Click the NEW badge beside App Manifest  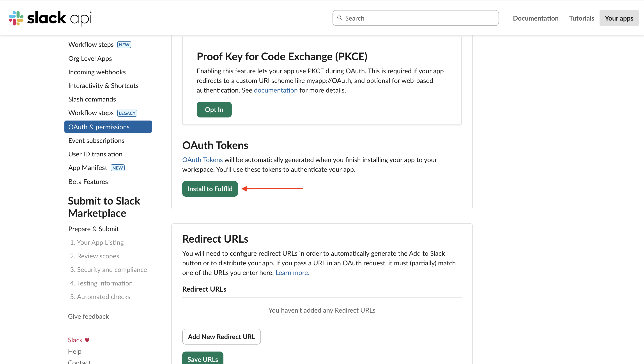pyautogui.click(x=117, y=168)
